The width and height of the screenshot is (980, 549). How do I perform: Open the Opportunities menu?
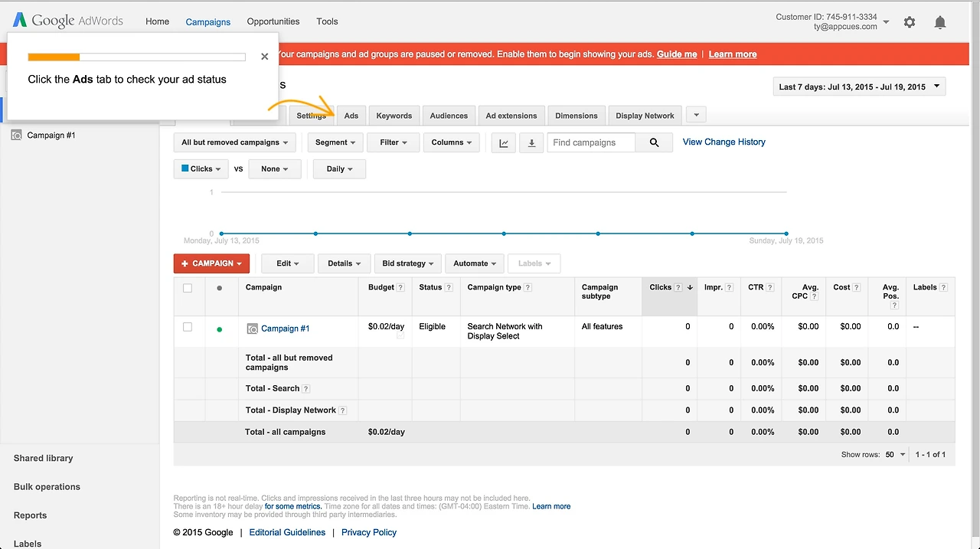[273, 21]
